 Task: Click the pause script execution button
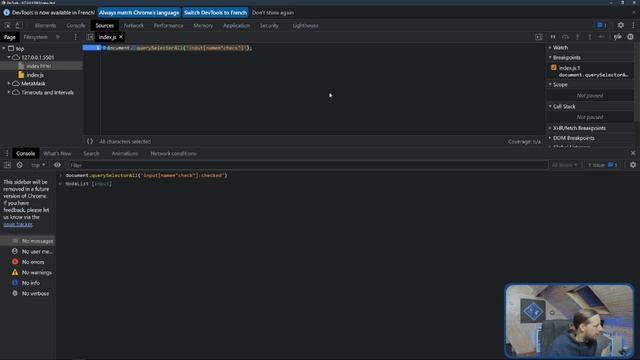553,37
